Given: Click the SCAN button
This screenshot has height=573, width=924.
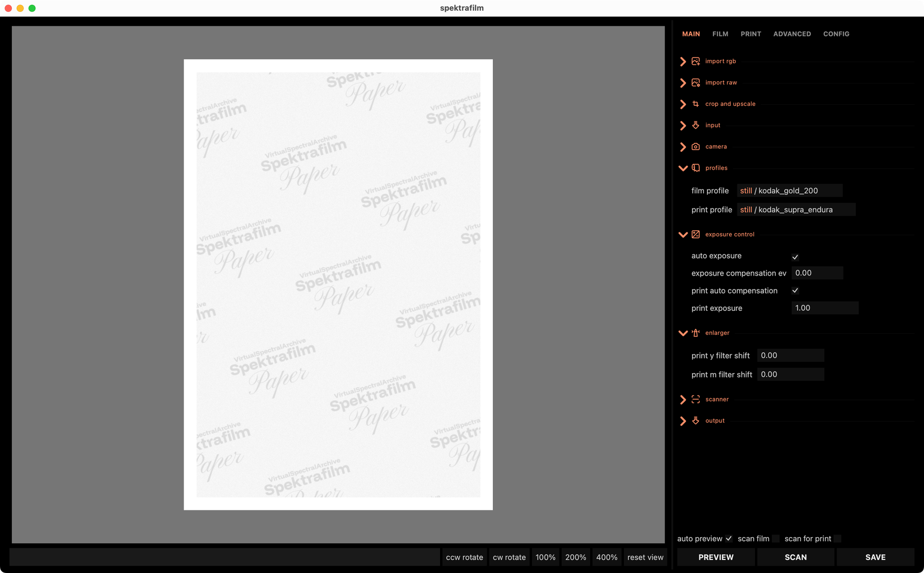Looking at the screenshot, I should [x=796, y=557].
